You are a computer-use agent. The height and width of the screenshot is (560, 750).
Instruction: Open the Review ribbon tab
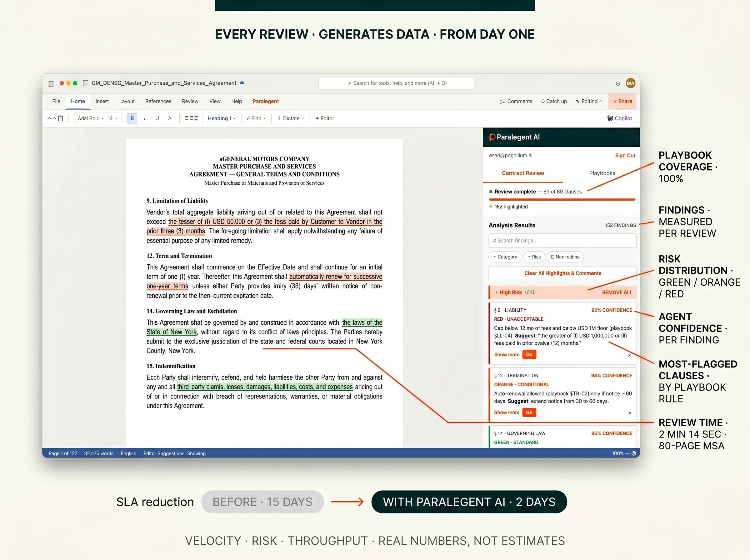tap(190, 101)
